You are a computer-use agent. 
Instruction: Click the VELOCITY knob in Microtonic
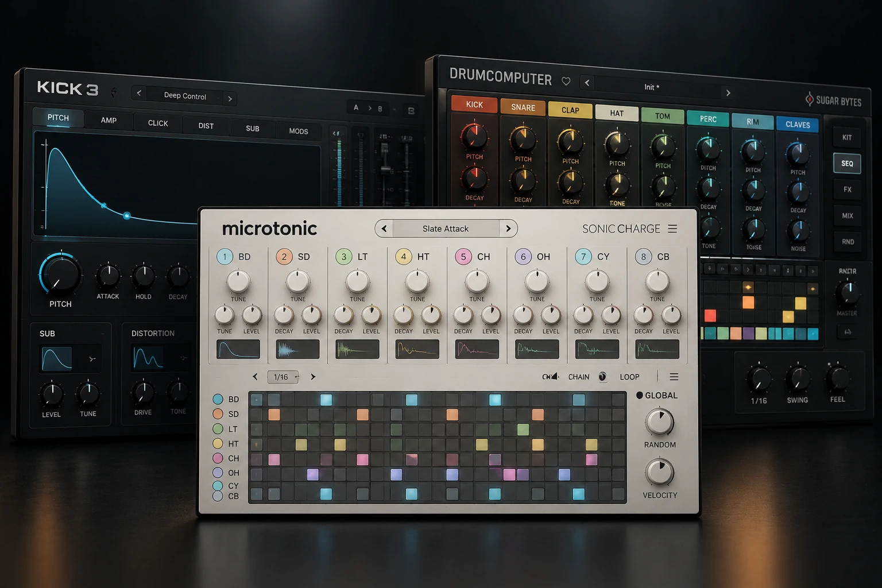(660, 472)
